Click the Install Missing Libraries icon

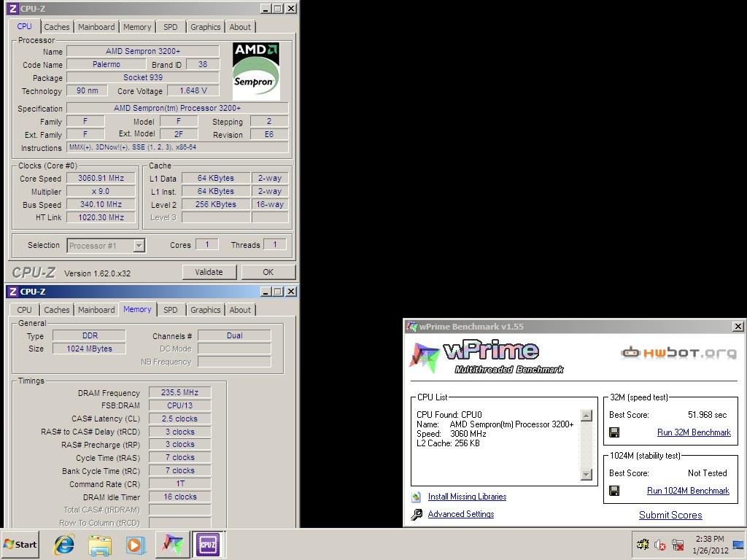click(x=417, y=497)
